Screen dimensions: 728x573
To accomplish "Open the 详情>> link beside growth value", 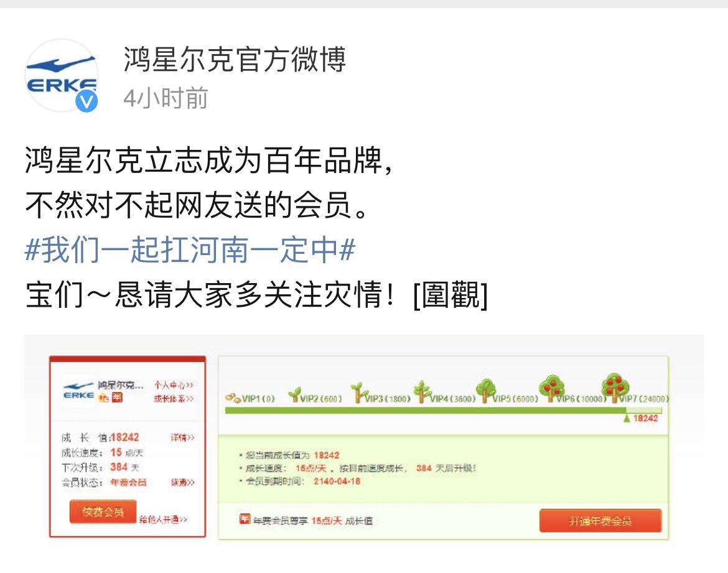I will tap(182, 437).
